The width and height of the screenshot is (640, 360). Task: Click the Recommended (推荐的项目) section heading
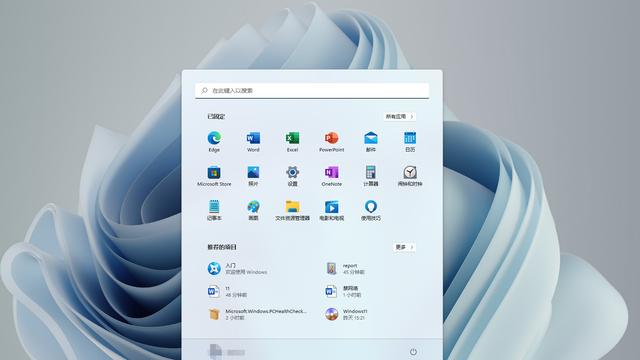[x=222, y=247]
